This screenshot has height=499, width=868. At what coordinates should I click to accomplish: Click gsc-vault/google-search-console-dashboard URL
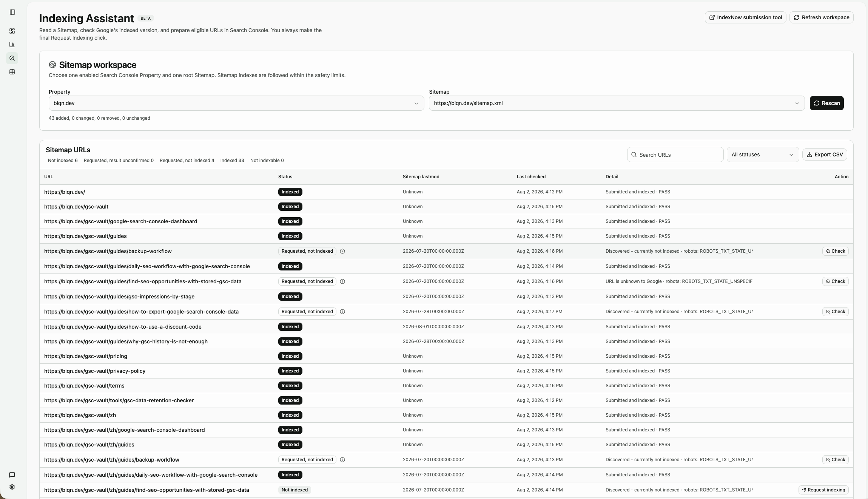pos(120,221)
